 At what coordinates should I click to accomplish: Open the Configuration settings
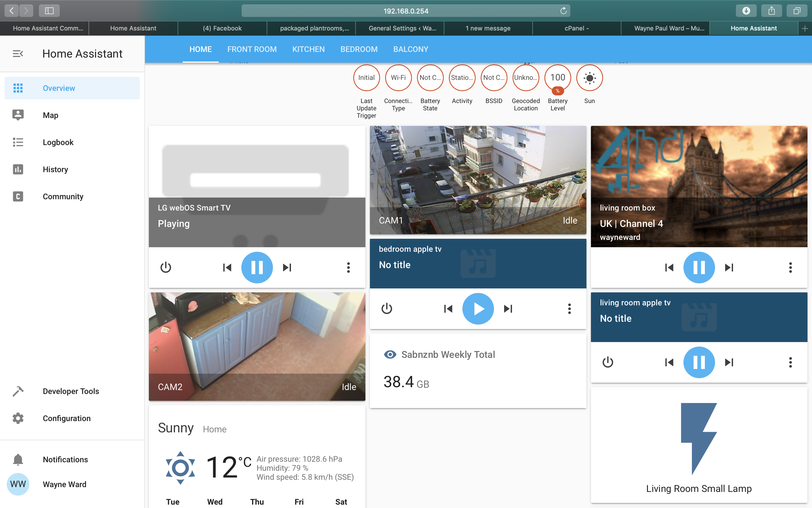tap(72, 418)
